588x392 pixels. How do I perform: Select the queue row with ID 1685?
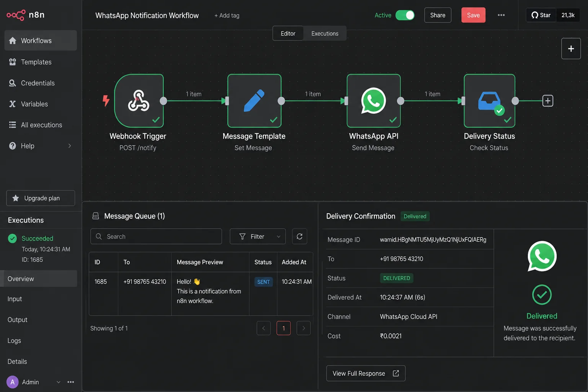(201, 294)
